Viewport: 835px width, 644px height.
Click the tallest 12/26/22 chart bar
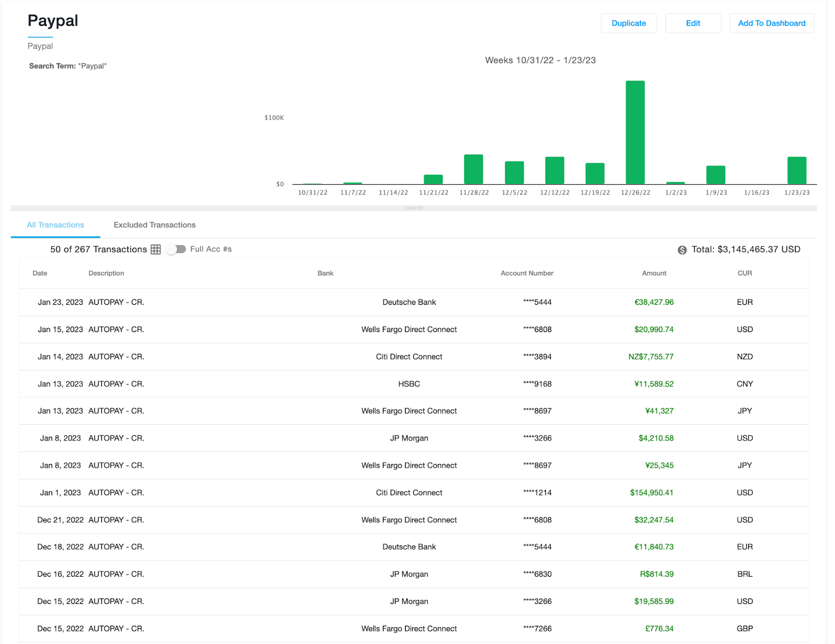point(635,133)
